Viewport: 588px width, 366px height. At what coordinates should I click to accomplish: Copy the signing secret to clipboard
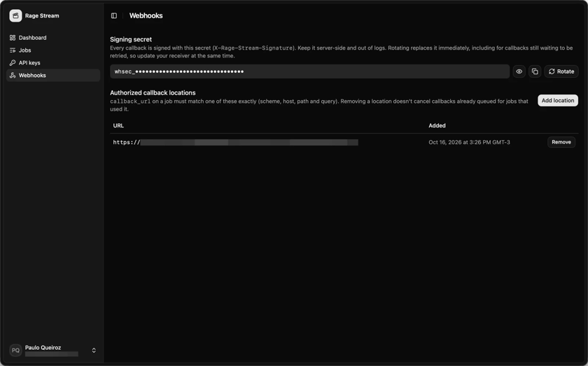535,71
